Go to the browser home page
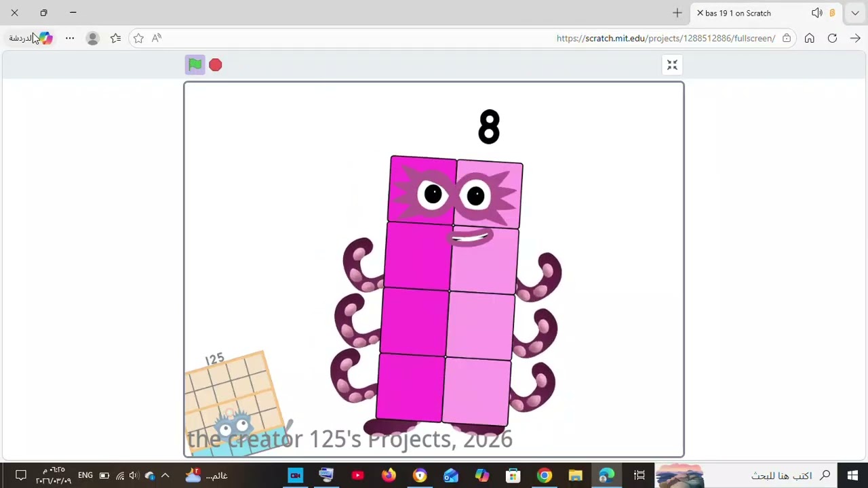Screen dimensions: 868x488 pos(809,38)
